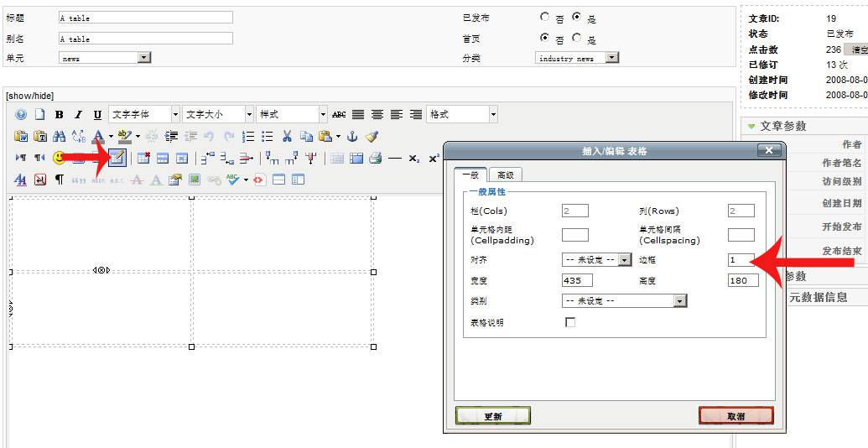
Task: Print with printer icon
Action: (x=376, y=158)
